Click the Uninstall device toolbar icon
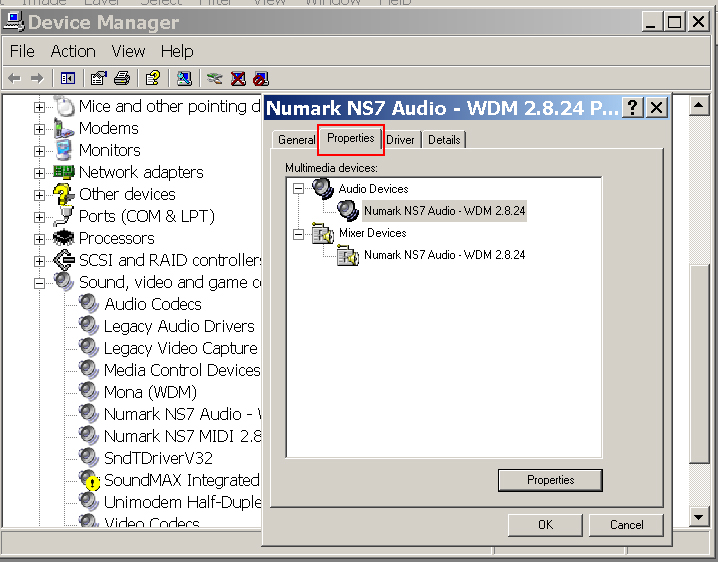The image size is (718, 562). [x=238, y=79]
